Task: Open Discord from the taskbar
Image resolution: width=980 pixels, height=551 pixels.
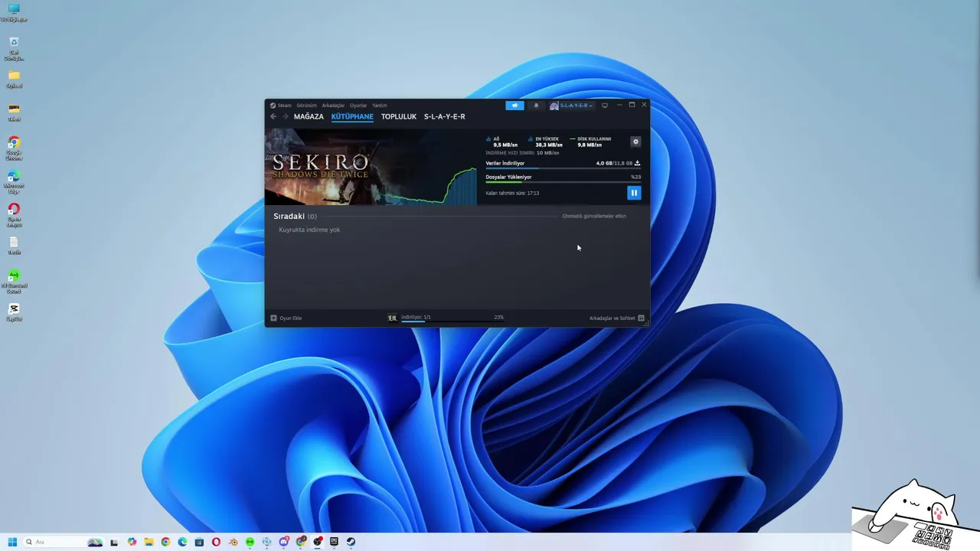Action: tap(284, 542)
